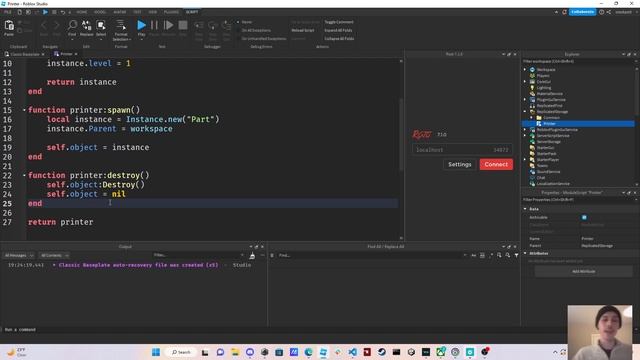Switch to the Classic Baseplate document tab
Image resolution: width=640 pixels, height=360 pixels.
24,54
